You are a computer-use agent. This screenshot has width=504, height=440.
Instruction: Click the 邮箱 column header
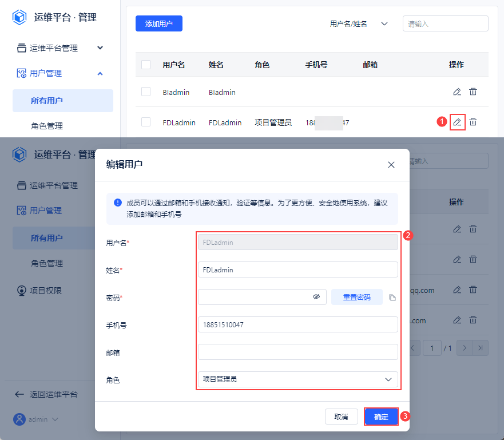370,65
